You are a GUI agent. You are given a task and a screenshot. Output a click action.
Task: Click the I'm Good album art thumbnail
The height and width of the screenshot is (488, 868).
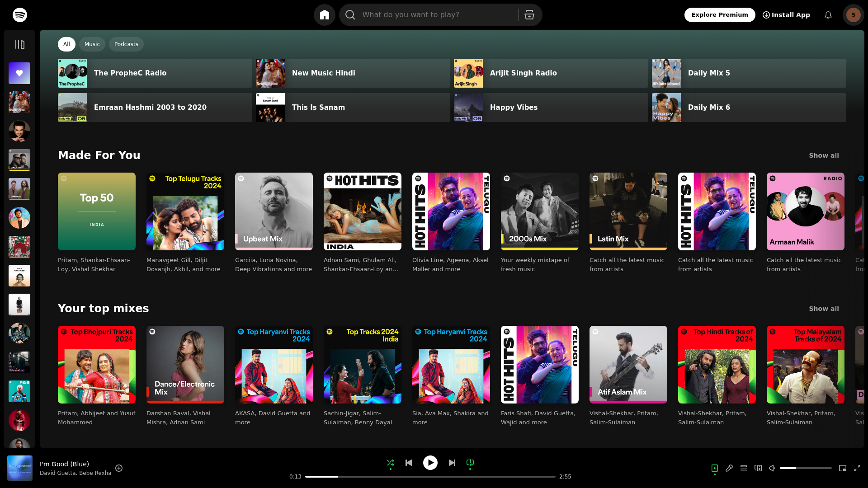[20, 468]
